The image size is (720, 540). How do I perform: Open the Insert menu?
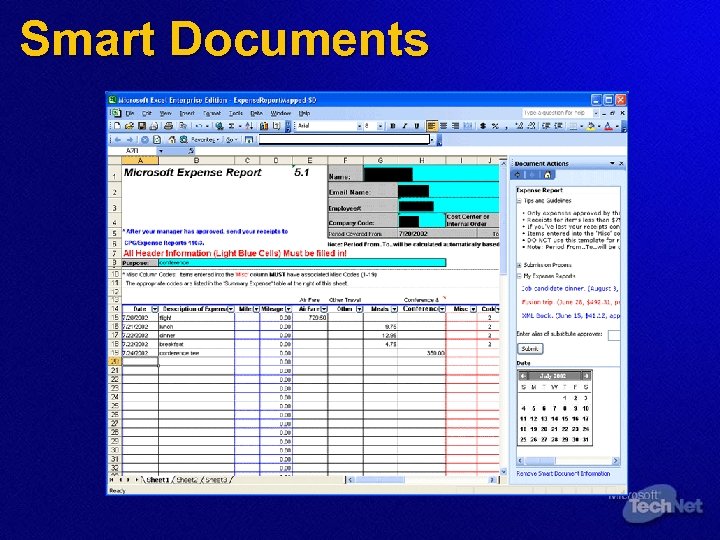pos(187,113)
